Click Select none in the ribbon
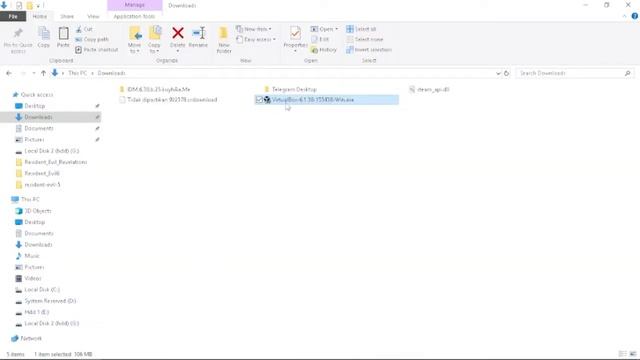Viewport: 640px width, 360px height. pos(364,40)
